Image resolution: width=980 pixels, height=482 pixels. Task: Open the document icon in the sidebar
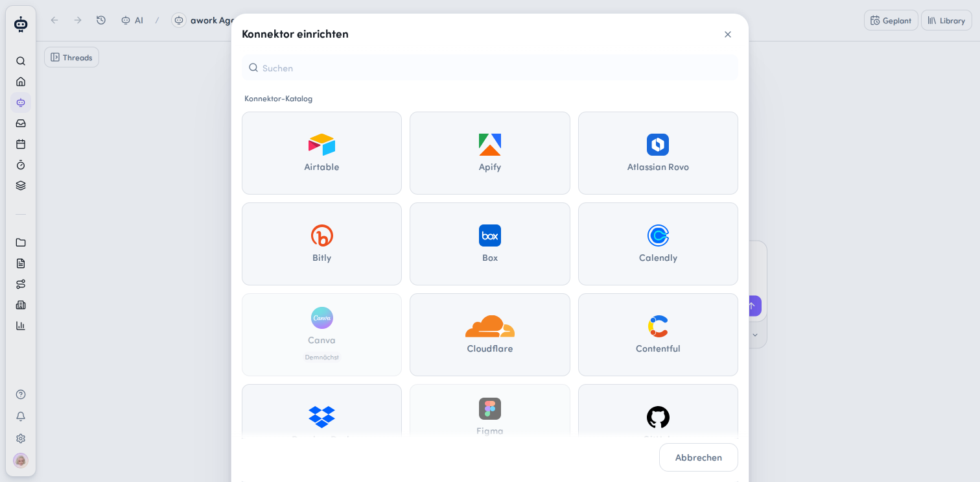pos(21,263)
